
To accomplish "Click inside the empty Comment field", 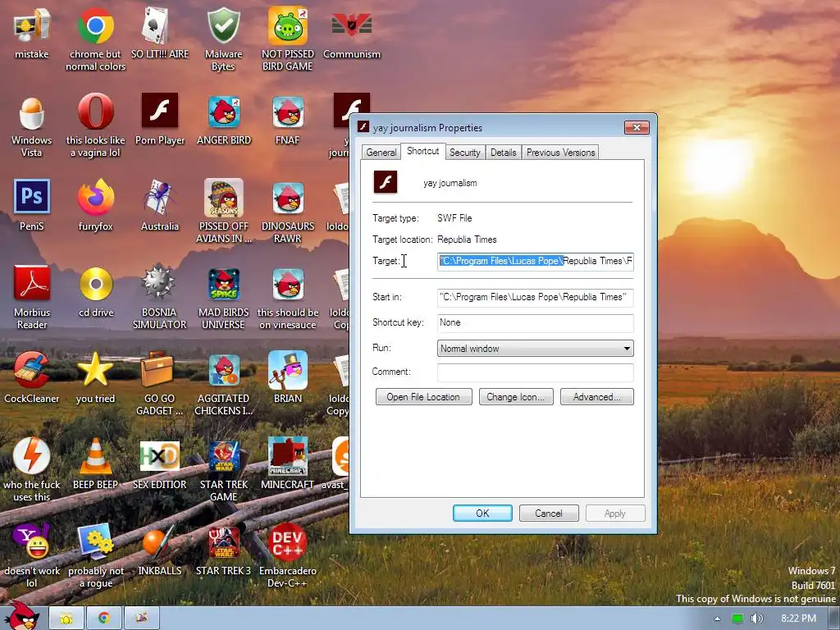I will pos(535,372).
